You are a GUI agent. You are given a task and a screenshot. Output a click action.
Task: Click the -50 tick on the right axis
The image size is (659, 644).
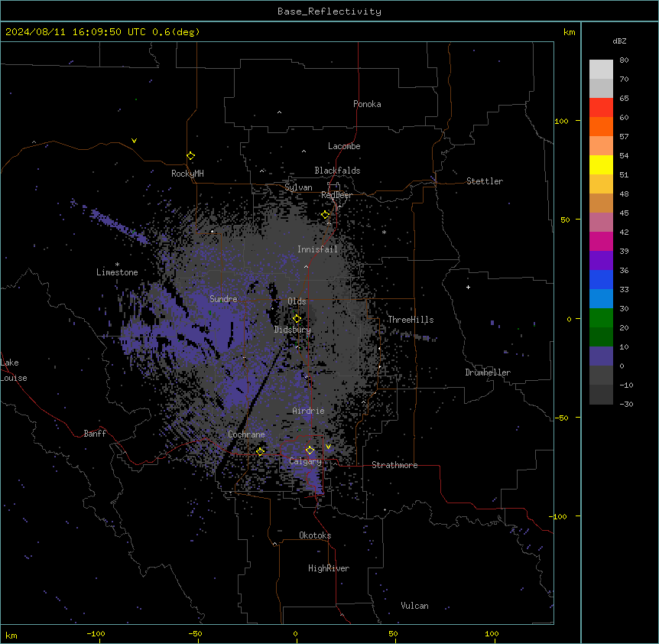[561, 418]
